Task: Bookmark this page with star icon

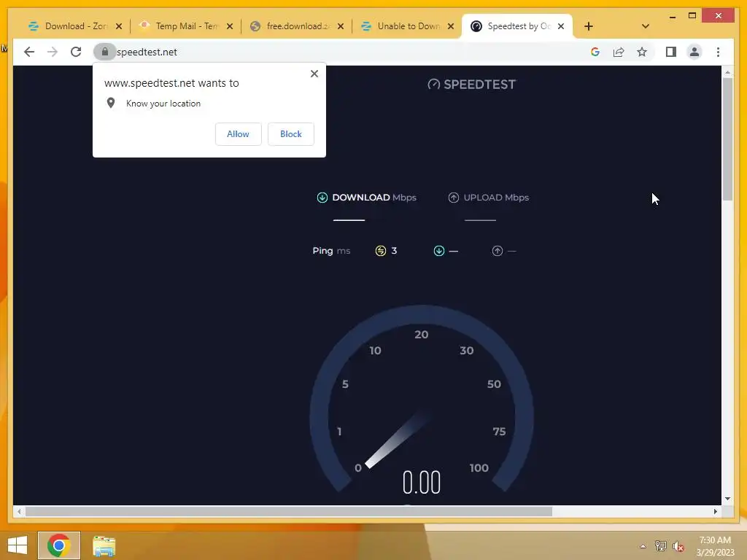Action: pos(642,52)
